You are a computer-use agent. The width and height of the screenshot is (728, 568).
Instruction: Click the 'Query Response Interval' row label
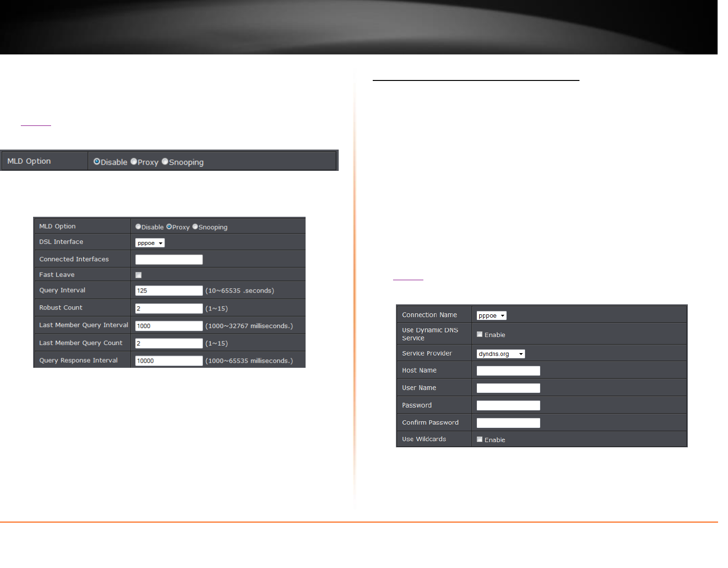pos(79,360)
